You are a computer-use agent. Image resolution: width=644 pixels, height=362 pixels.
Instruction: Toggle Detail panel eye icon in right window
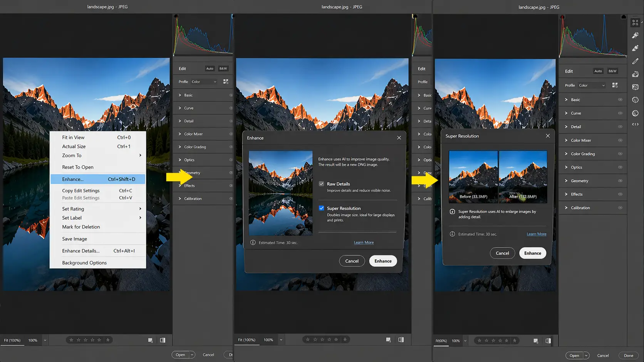click(x=620, y=127)
